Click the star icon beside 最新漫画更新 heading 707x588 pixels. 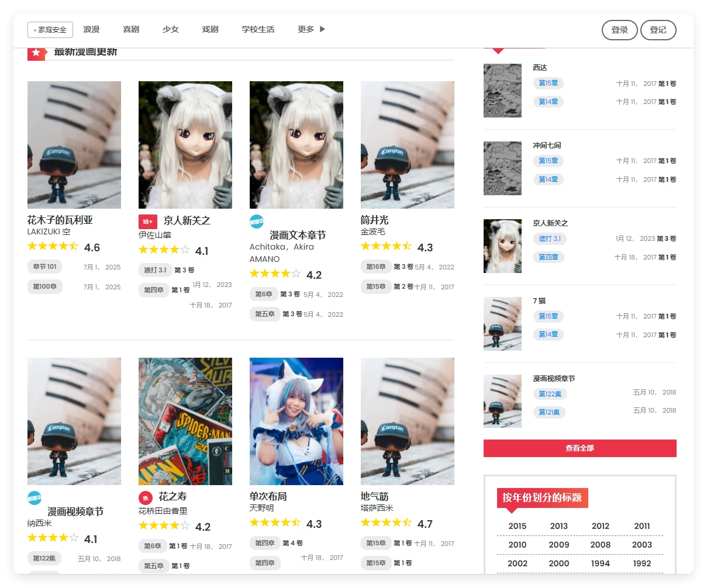37,53
